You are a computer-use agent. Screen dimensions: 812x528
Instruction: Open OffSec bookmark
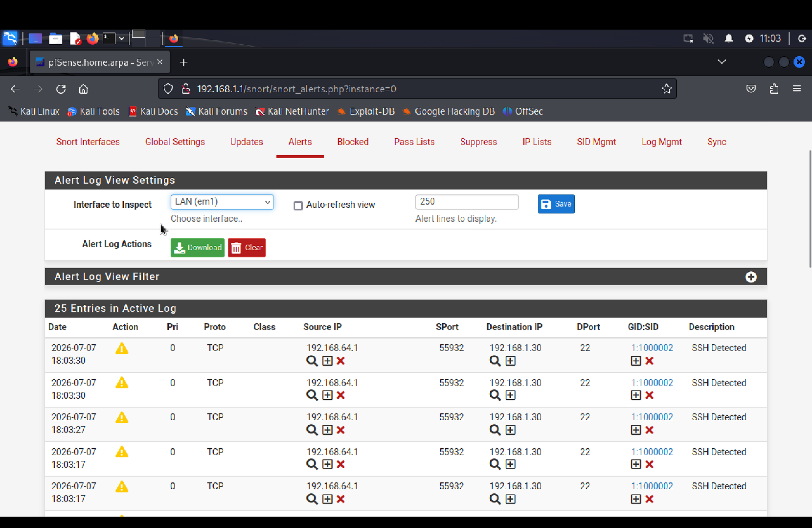[x=523, y=111]
